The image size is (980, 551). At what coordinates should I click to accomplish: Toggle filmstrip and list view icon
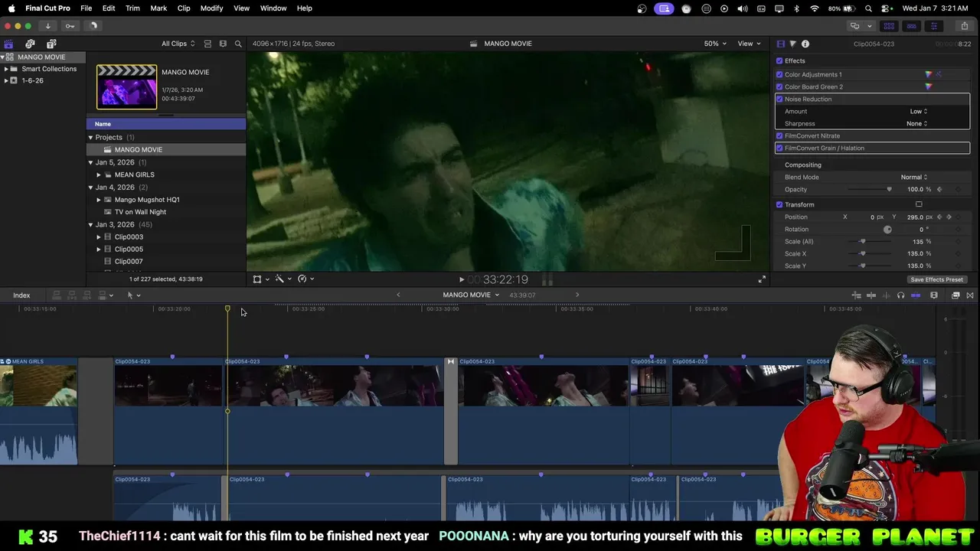(223, 44)
